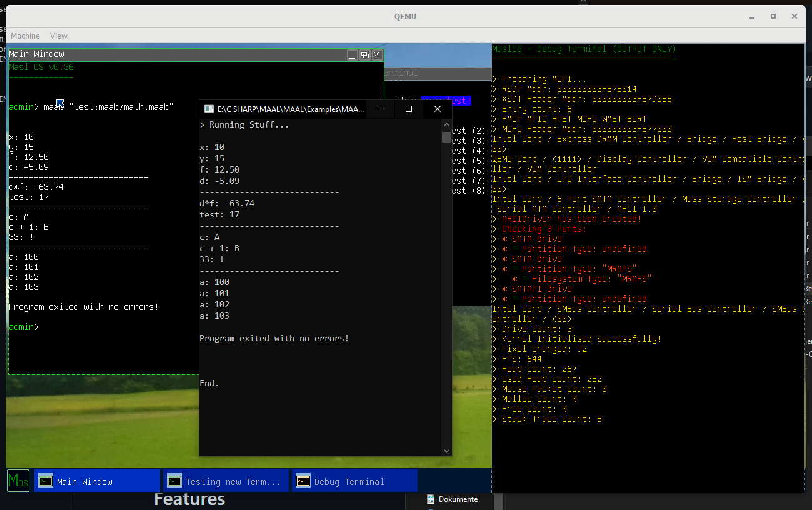Click the restore icon on Main Window titlebar
812x510 pixels.
coord(364,55)
